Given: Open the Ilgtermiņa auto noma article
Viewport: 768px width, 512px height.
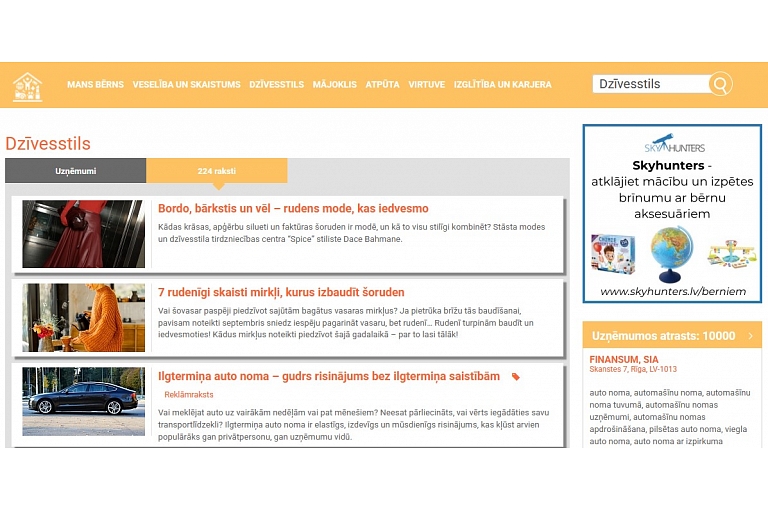Looking at the screenshot, I should (329, 377).
